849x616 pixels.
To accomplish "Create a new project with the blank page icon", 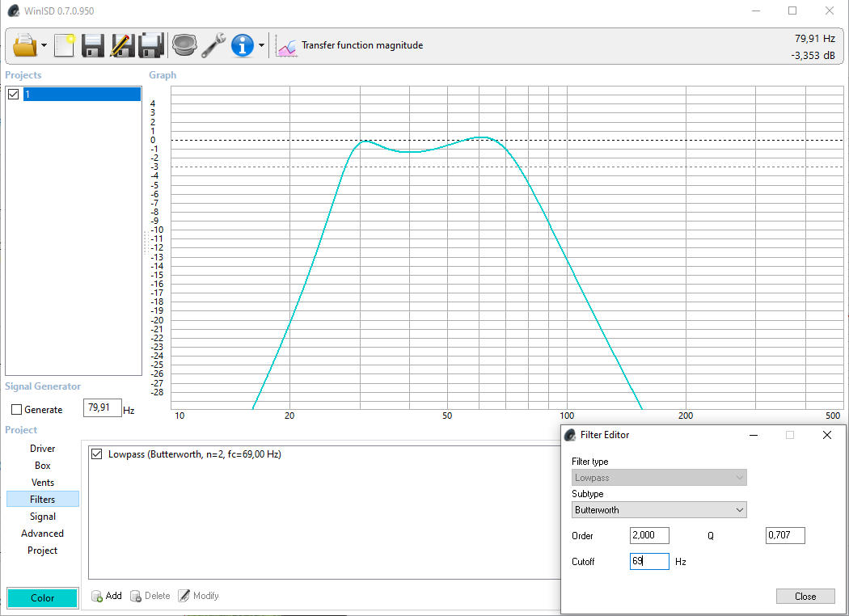I will pos(64,45).
